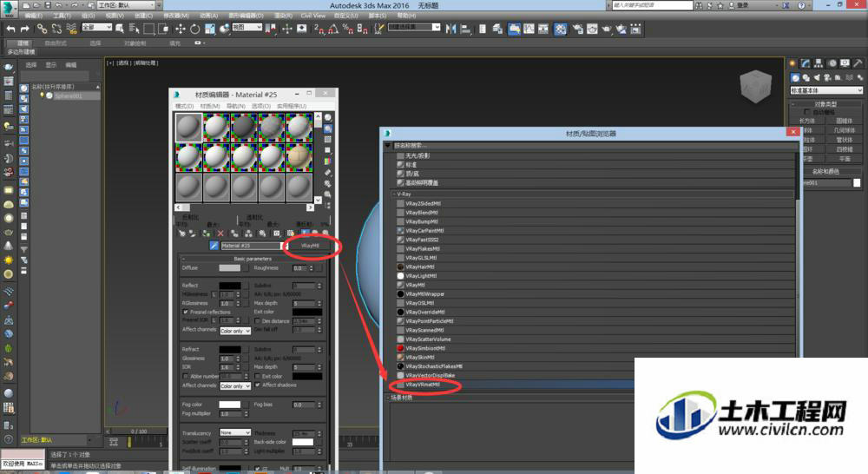This screenshot has height=474, width=868.
Task: Click the Create tab icon in command panel
Action: click(792, 63)
